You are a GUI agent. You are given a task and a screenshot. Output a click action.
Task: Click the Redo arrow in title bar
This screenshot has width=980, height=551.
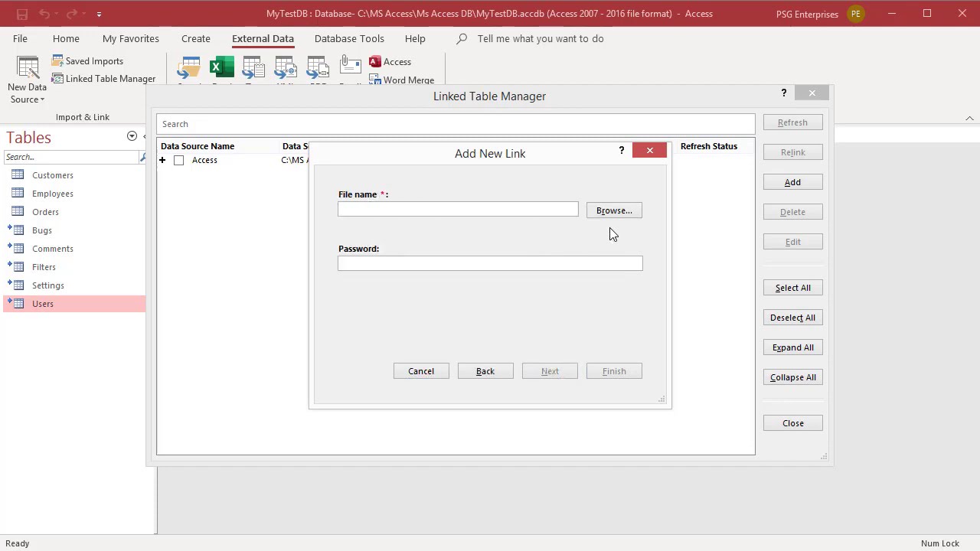pos(70,14)
